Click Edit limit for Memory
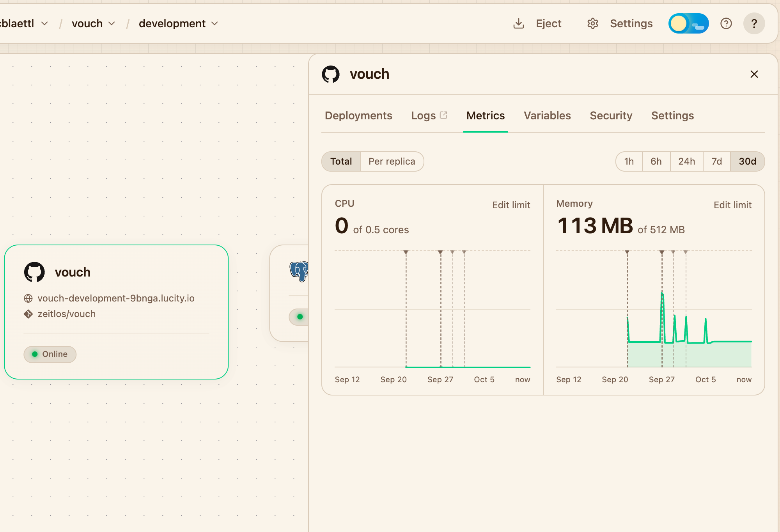The image size is (780, 532). coord(732,205)
